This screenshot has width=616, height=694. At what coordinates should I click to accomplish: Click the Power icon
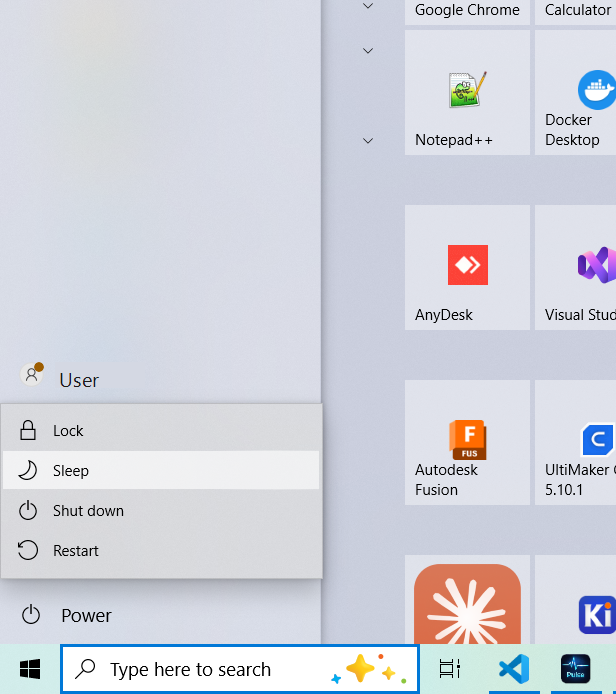click(31, 615)
